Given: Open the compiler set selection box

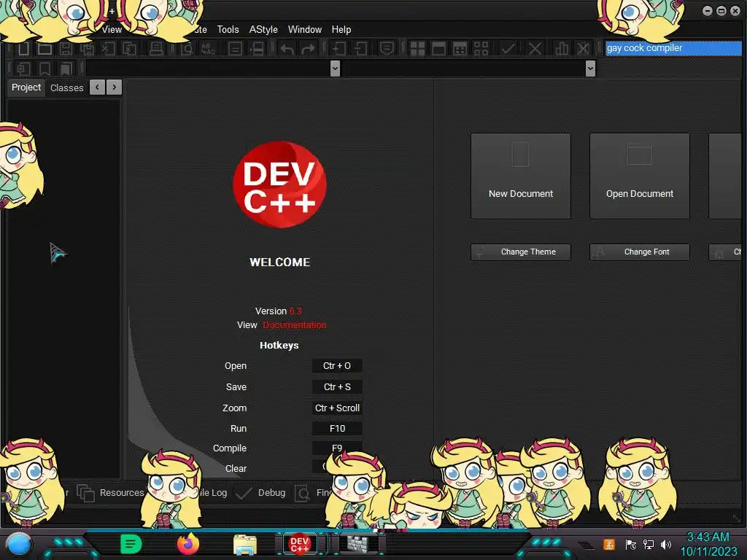Looking at the screenshot, I should tap(673, 48).
